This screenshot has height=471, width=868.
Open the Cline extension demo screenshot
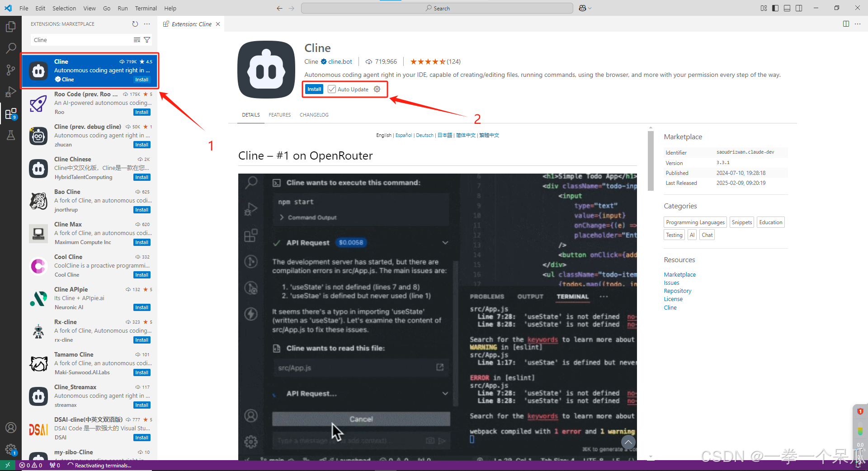(x=438, y=317)
